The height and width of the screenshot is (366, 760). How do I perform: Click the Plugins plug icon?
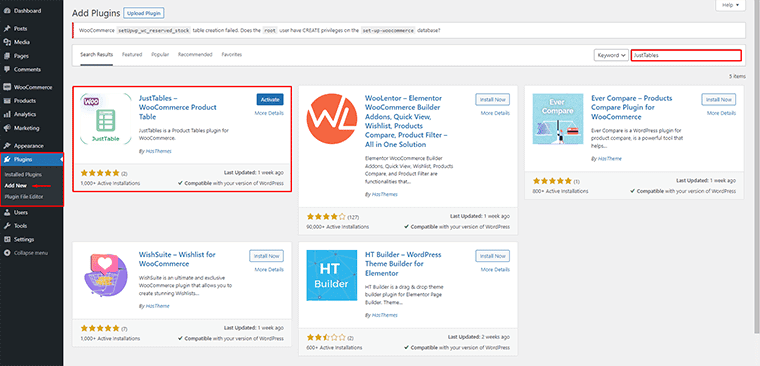[7, 159]
